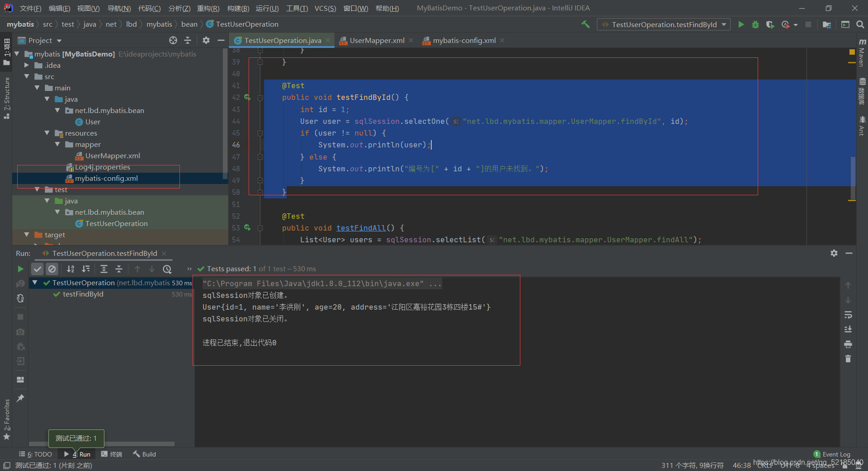Screen dimensions: 868x471
Task: Expand the .idea folder
Action: click(27, 65)
